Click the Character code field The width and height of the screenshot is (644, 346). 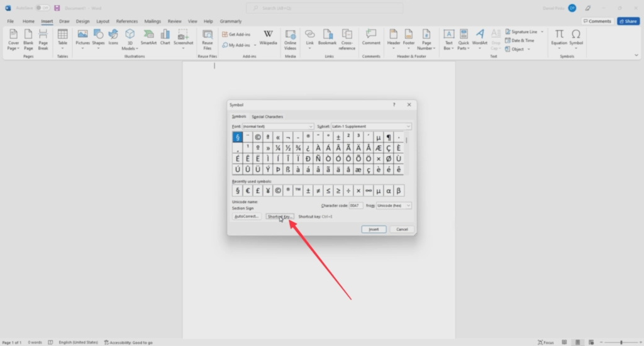click(x=356, y=206)
